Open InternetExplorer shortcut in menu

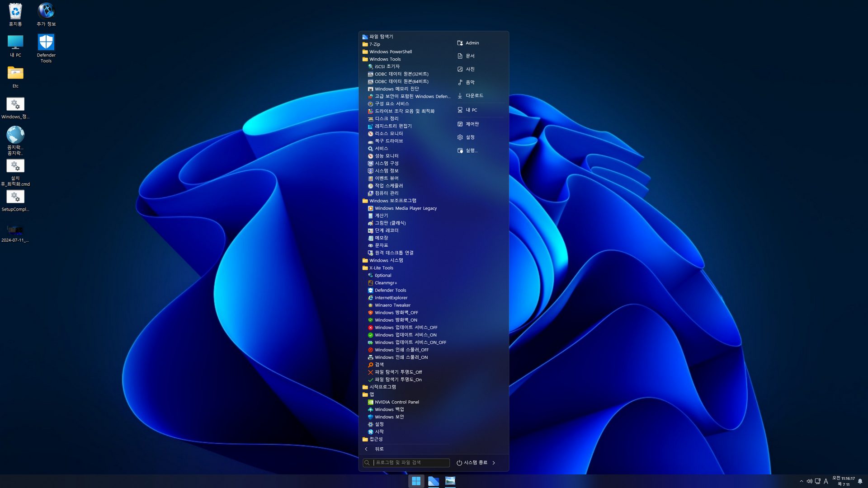(x=391, y=298)
